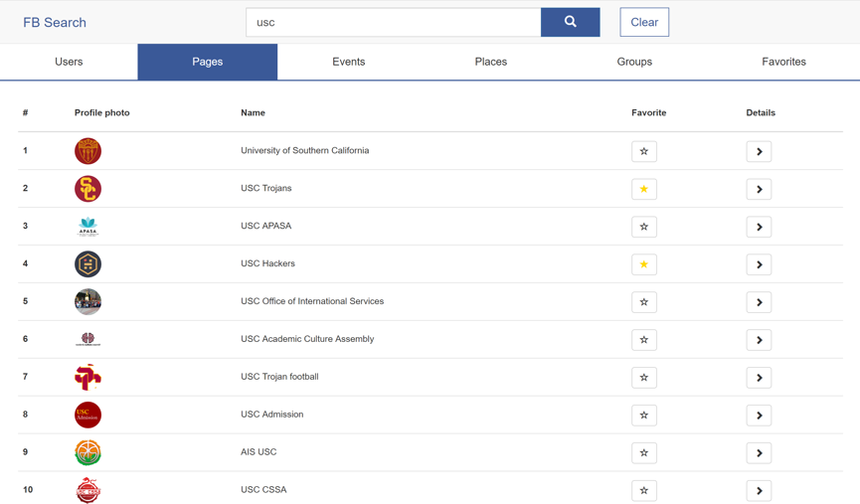Image resolution: width=860 pixels, height=504 pixels.
Task: Favorite the University of Southern California page
Action: 644,151
